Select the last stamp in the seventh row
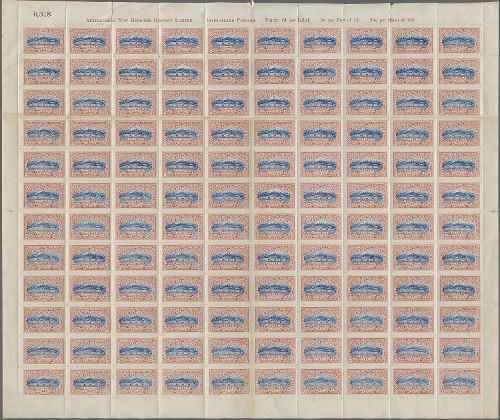Screen dimensions: 500x420 (459, 227)
